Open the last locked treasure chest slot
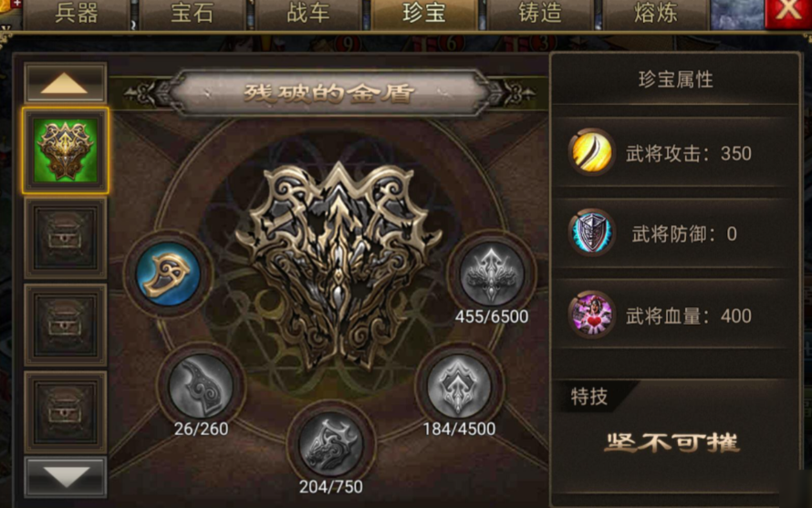This screenshot has height=508, width=812. (x=66, y=411)
